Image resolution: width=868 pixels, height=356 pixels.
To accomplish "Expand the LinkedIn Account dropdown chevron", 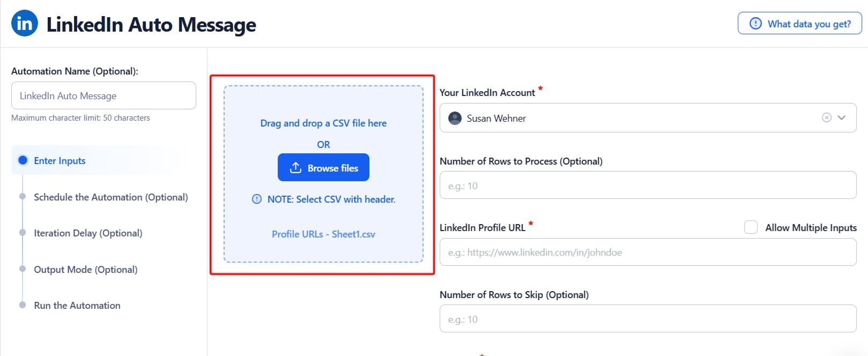I will (x=842, y=118).
